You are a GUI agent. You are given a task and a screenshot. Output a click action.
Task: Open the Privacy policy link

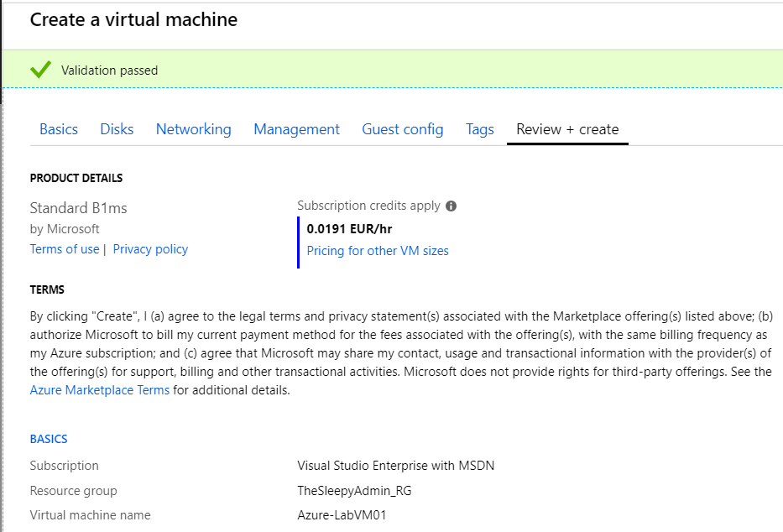tap(150, 249)
